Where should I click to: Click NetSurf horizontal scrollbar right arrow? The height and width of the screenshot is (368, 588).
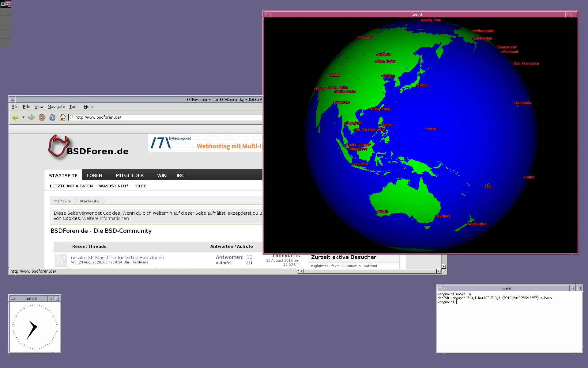(439, 271)
